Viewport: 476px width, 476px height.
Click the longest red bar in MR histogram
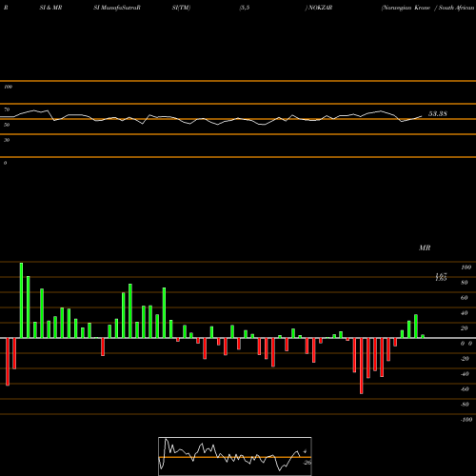pos(362,366)
